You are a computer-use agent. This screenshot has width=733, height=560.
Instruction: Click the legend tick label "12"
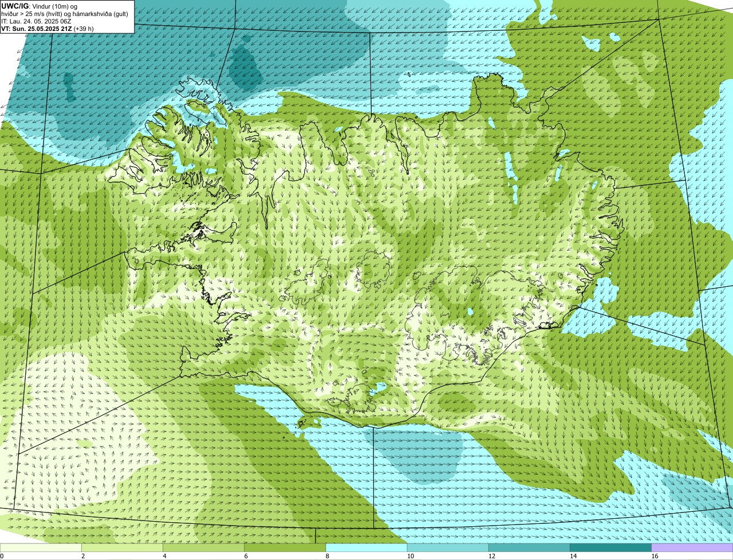click(x=491, y=556)
